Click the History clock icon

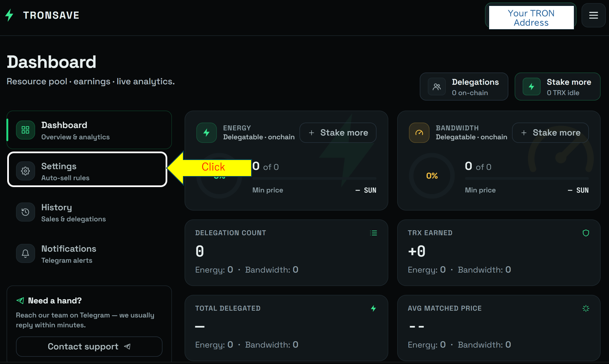coord(25,212)
